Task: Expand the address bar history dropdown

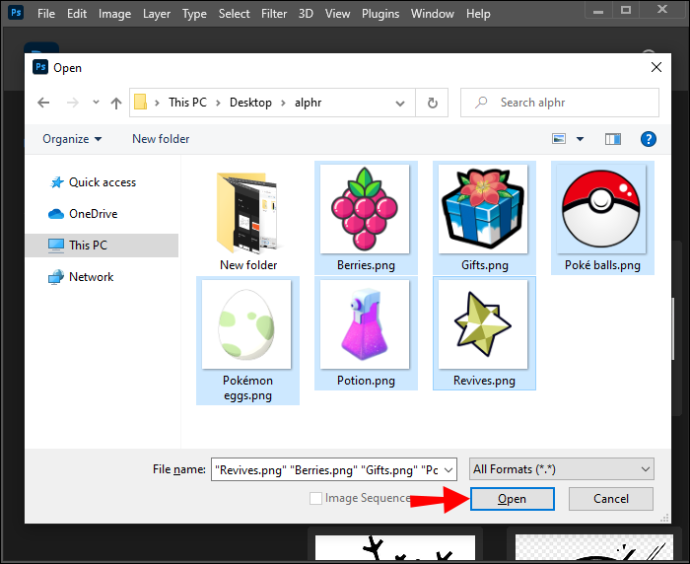Action: (400, 103)
